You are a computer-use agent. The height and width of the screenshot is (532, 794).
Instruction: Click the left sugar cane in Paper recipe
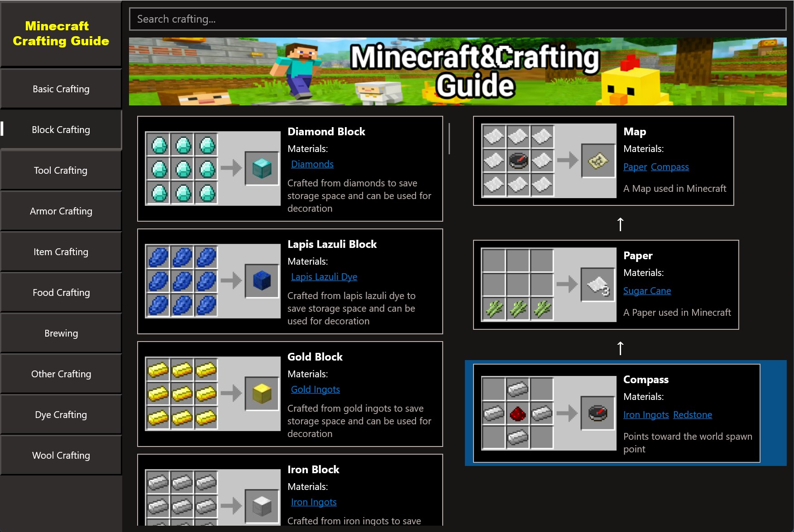pyautogui.click(x=494, y=309)
